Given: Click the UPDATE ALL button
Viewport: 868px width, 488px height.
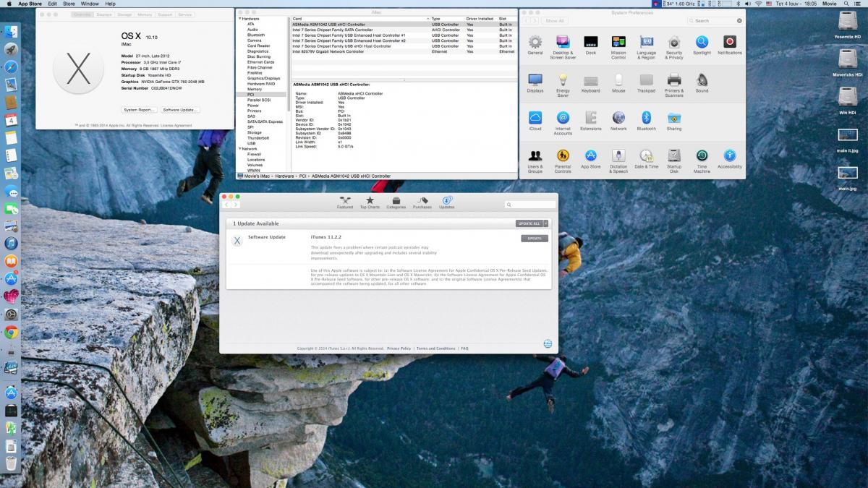Looking at the screenshot, I should (x=529, y=223).
